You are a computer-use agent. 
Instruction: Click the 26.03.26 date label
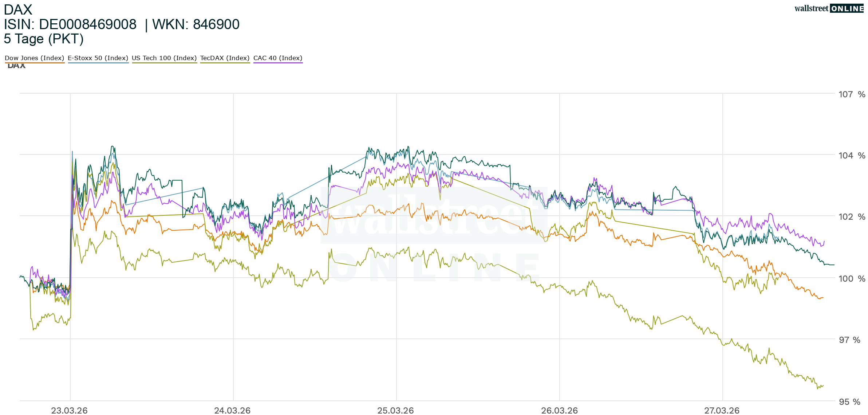click(x=559, y=410)
